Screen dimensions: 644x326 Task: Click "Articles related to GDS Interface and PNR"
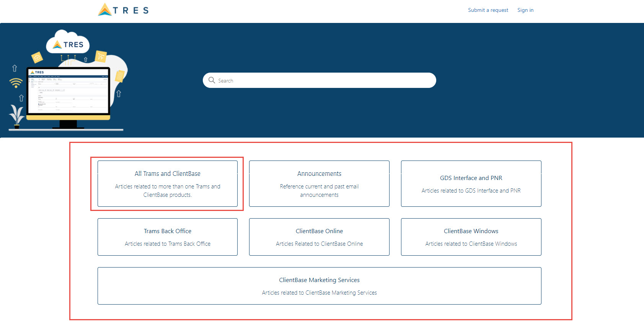point(471,191)
